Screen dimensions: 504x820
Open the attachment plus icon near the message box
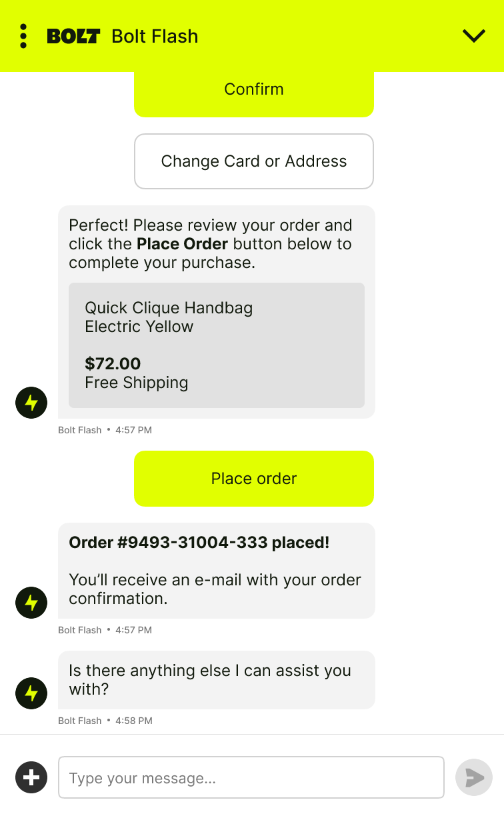pos(31,777)
